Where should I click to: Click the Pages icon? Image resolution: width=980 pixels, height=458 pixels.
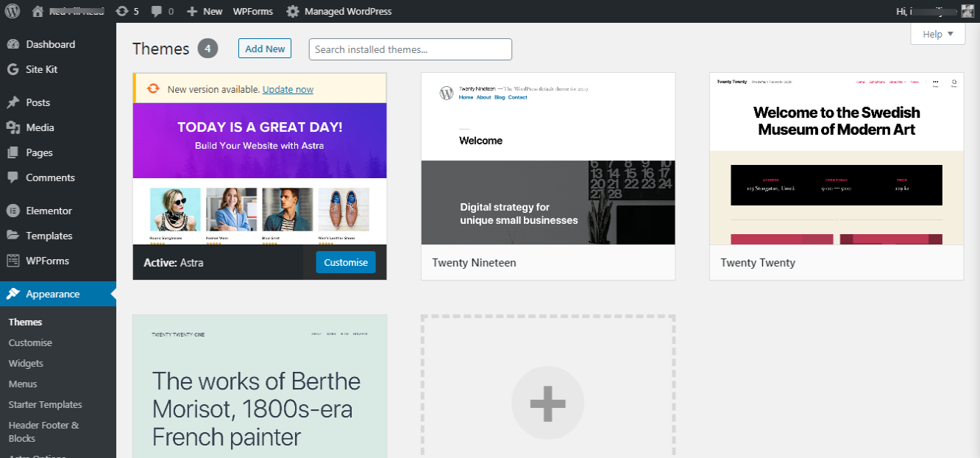coord(13,152)
